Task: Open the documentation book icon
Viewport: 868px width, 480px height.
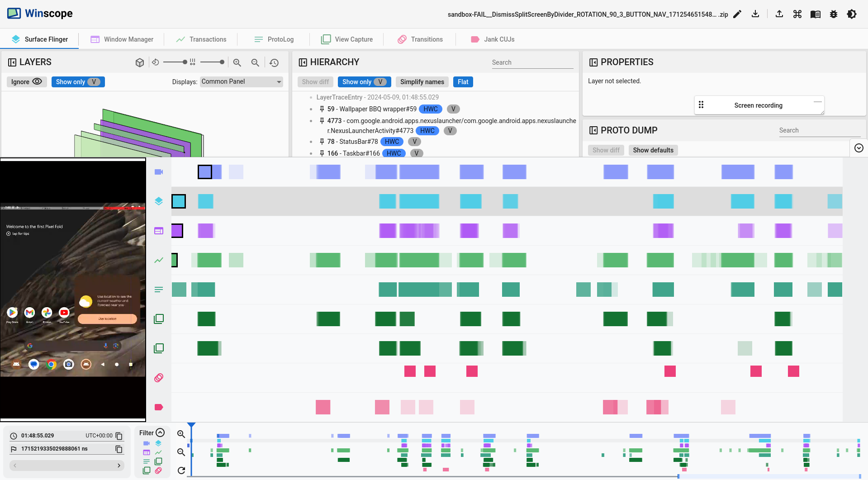Action: [815, 14]
